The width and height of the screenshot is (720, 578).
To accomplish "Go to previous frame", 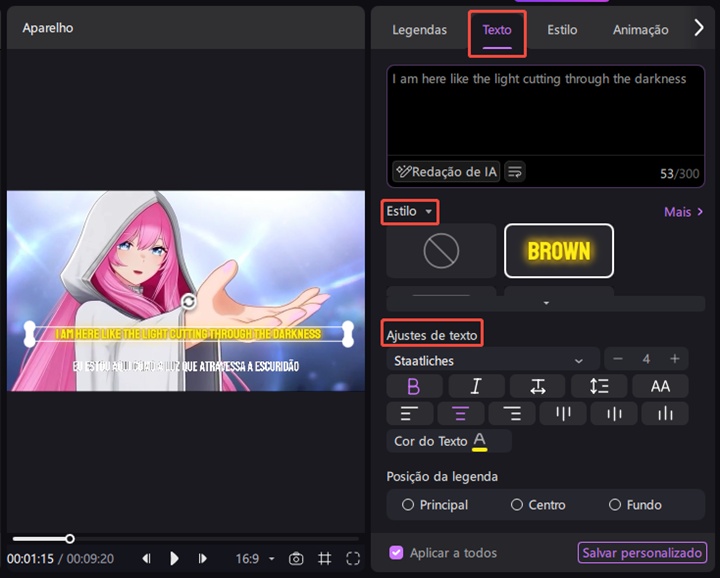I will 146,558.
